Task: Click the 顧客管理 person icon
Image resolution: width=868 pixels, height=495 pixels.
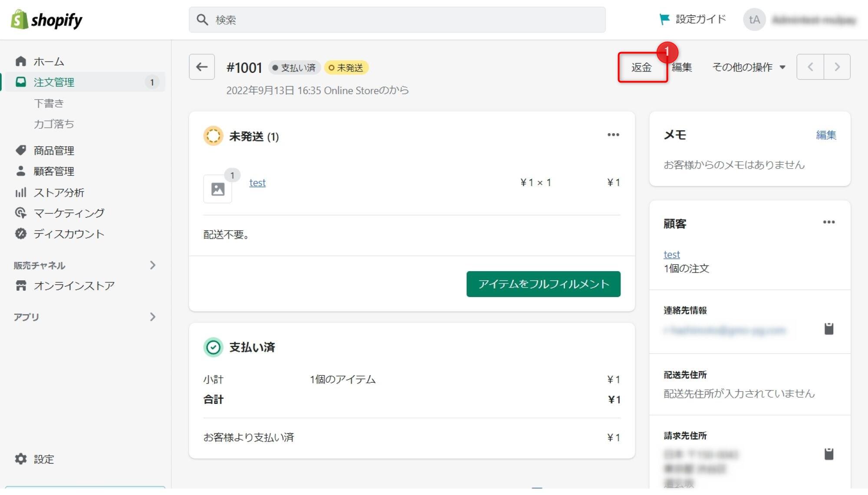Action: coord(21,171)
